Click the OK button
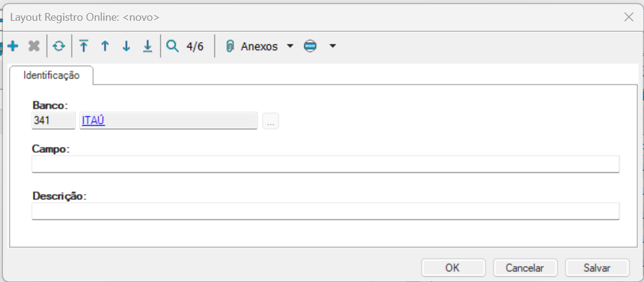 (453, 267)
